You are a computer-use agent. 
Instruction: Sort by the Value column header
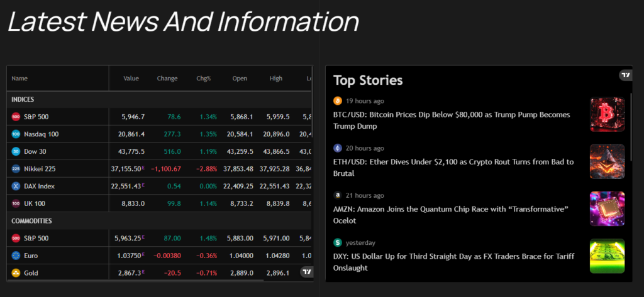coord(131,78)
